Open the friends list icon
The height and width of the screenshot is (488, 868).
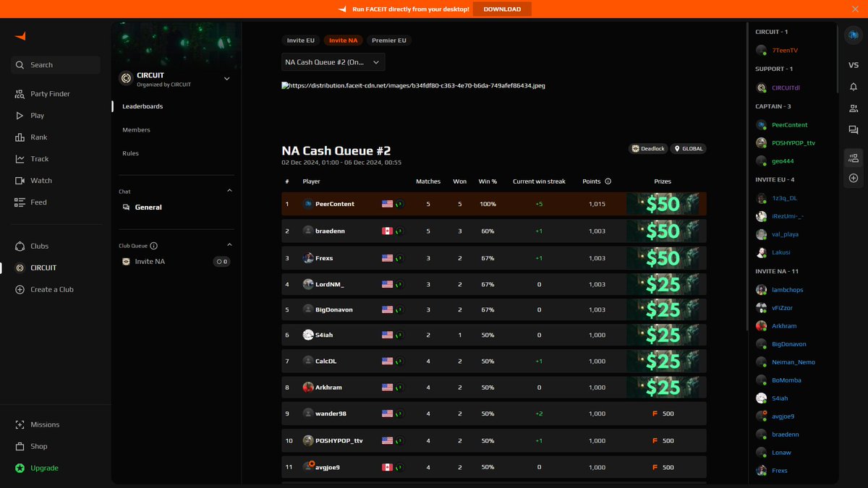pos(854,108)
